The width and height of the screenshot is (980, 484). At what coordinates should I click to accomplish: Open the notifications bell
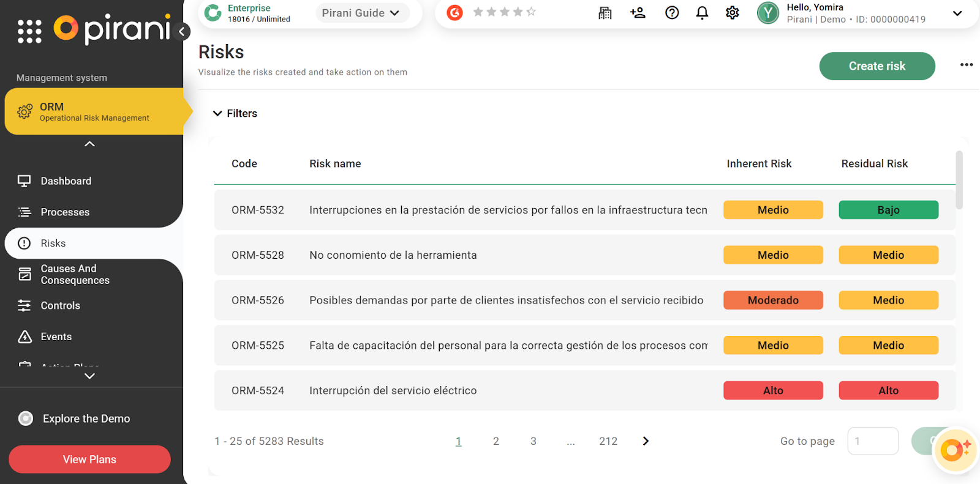pos(702,13)
